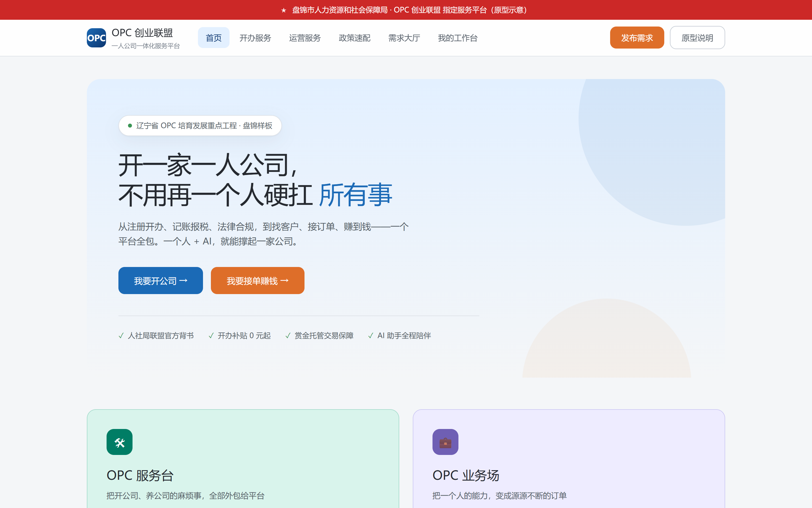Click the blue 所有事 headline text

(356, 194)
